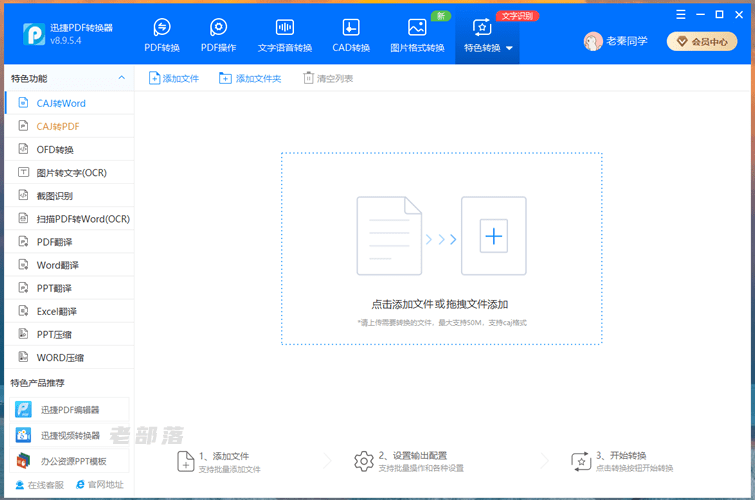Select 扫描PDF转Word(OCR) in sidebar
Image resolution: width=755 pixels, height=500 pixels.
click(69, 219)
